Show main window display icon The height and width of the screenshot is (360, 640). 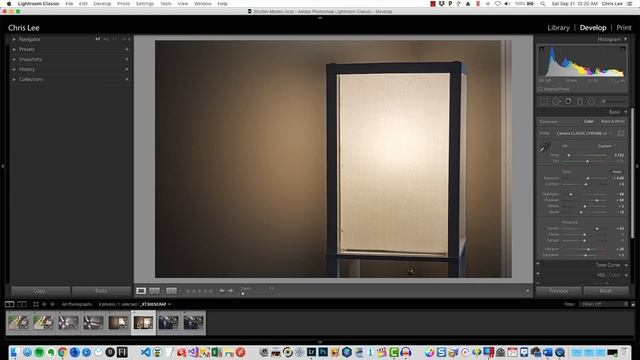tap(9, 304)
